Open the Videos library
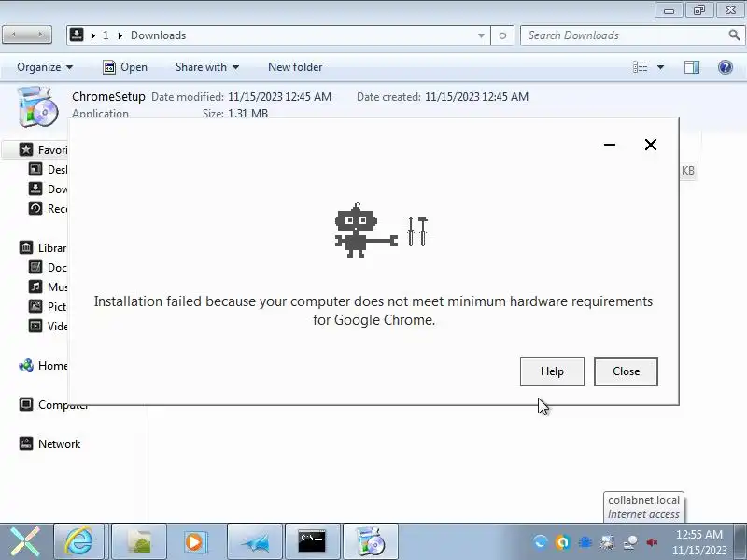 coord(48,326)
